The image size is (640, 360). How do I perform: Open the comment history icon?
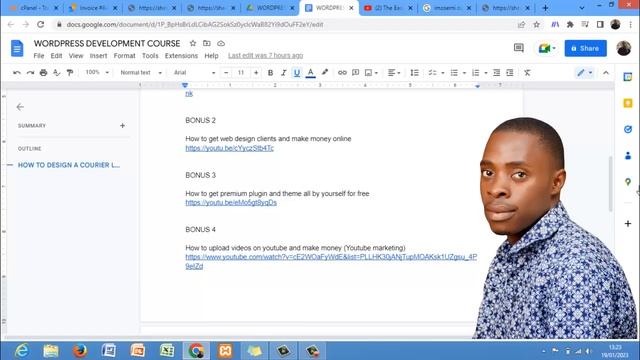point(519,48)
